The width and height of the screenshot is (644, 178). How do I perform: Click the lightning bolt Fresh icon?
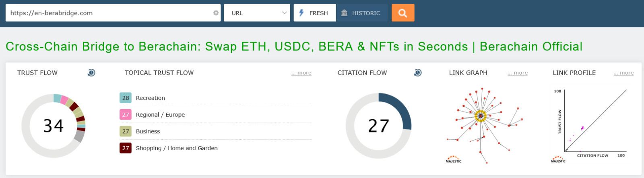(301, 13)
